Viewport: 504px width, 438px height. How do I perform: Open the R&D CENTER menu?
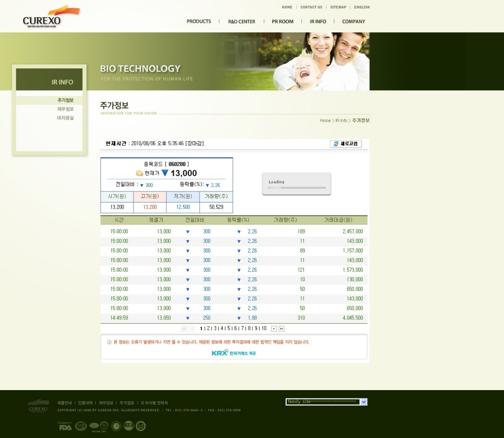point(241,22)
